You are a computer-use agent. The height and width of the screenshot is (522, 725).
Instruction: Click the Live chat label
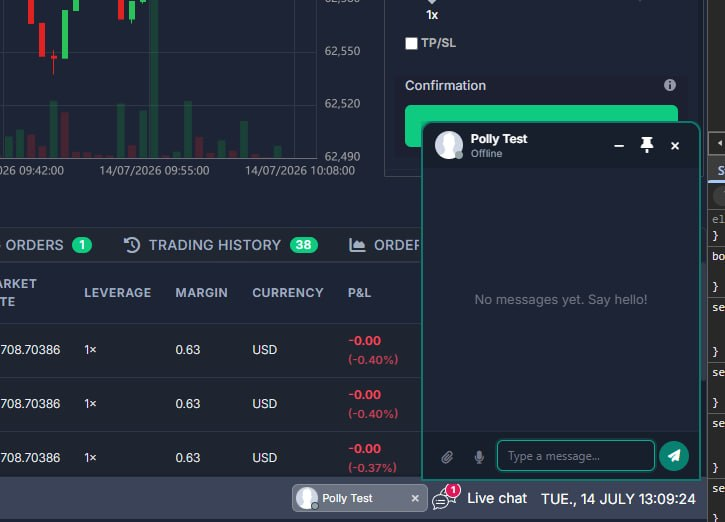click(497, 498)
